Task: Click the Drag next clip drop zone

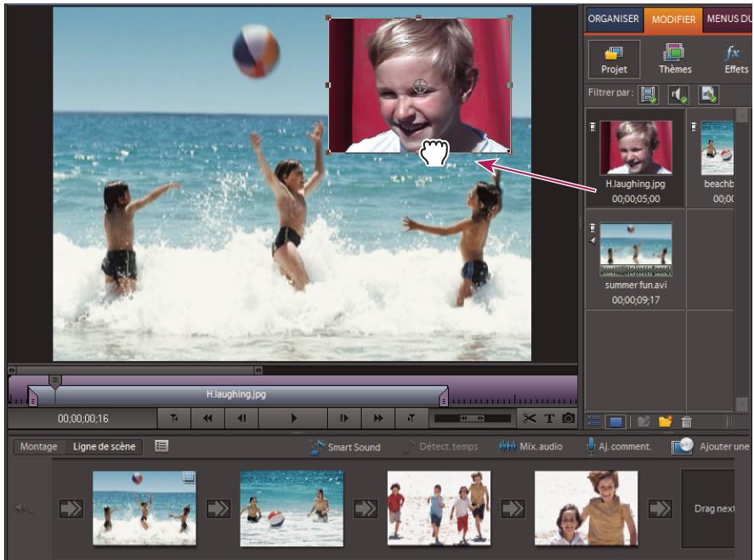Action: click(x=708, y=508)
